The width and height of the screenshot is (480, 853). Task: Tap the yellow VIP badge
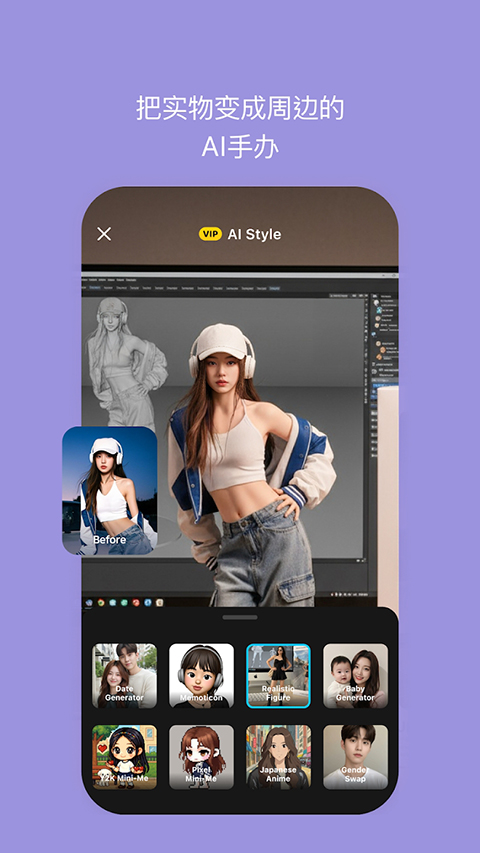tap(210, 234)
